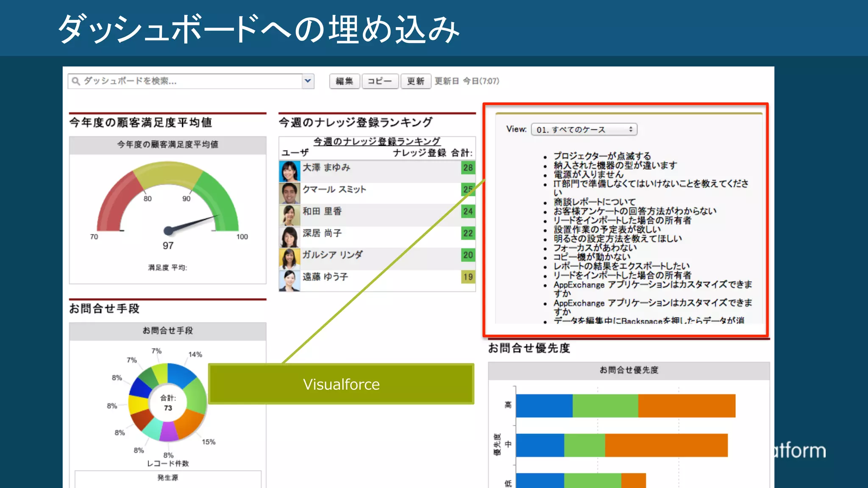This screenshot has height=488, width=868.
Task: Click クマール スミット's profile photo
Action: [x=289, y=193]
